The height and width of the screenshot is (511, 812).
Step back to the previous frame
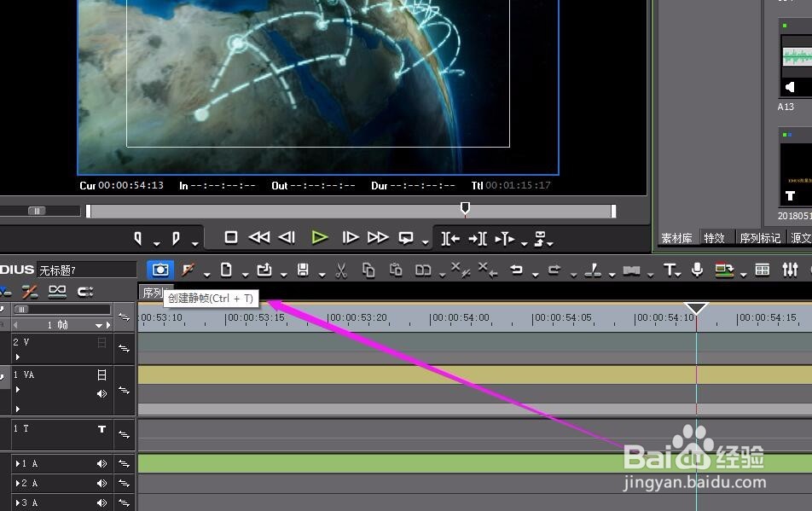coord(287,238)
